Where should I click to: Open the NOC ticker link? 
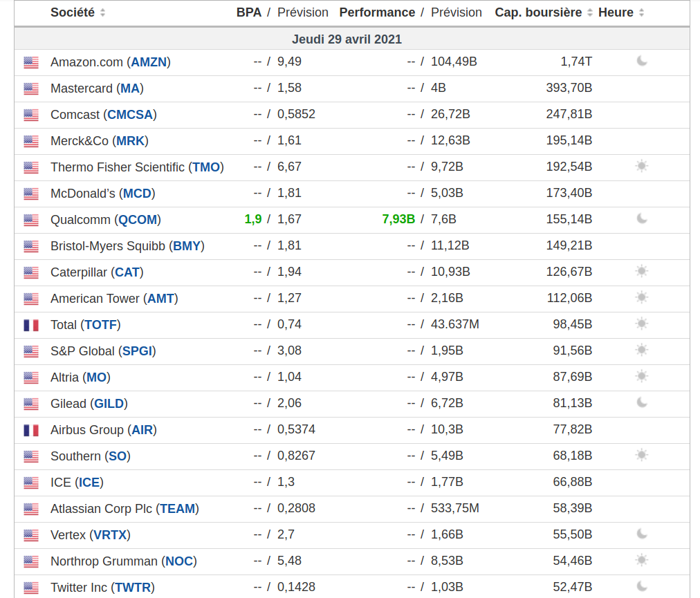click(179, 561)
